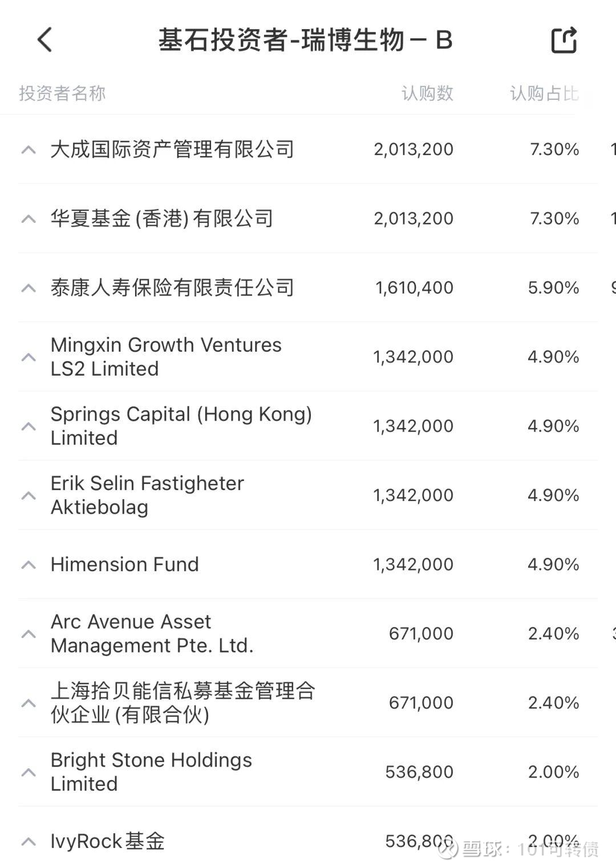The height and width of the screenshot is (868, 616).
Task: Sort by 认购占比 column header
Action: [544, 93]
